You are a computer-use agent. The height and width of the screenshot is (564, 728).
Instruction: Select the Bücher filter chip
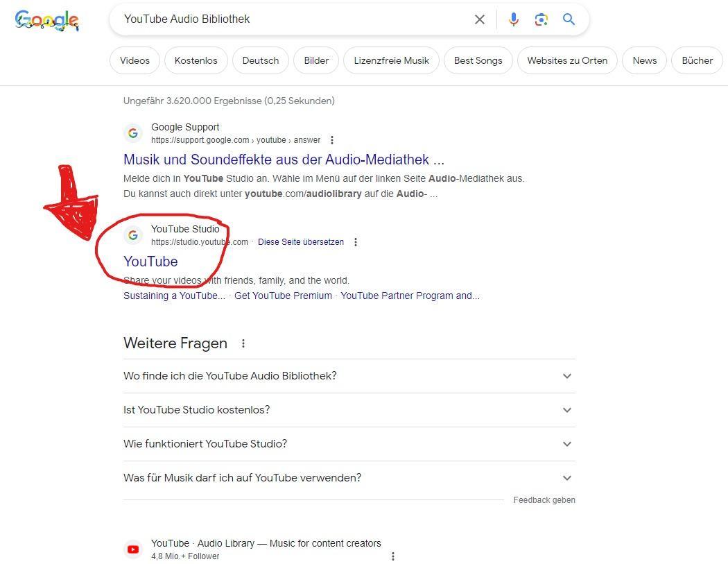coord(697,60)
